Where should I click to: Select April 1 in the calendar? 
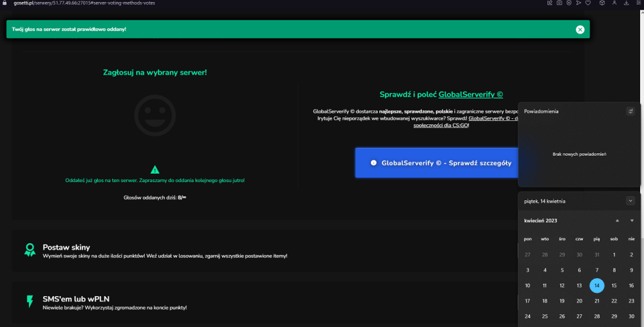click(x=614, y=255)
